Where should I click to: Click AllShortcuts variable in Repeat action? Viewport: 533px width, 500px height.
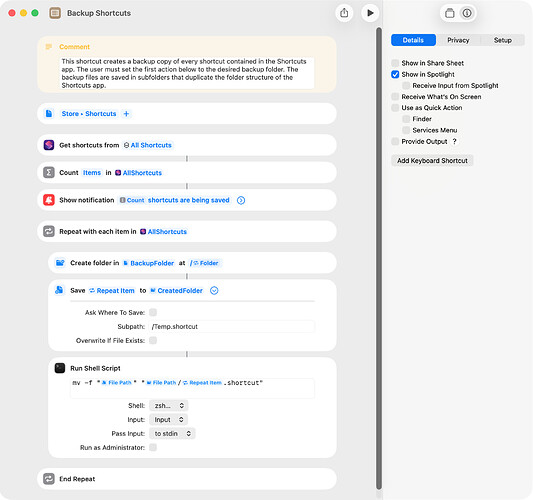164,231
